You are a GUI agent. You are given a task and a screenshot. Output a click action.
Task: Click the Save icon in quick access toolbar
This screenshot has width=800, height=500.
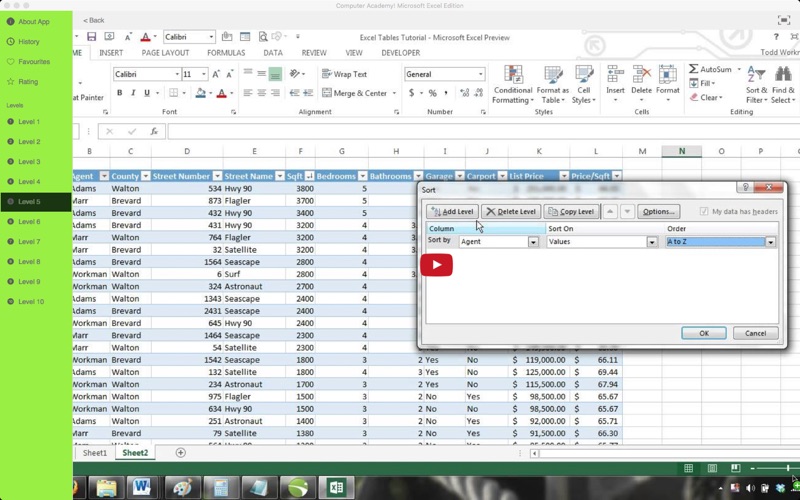click(x=91, y=37)
